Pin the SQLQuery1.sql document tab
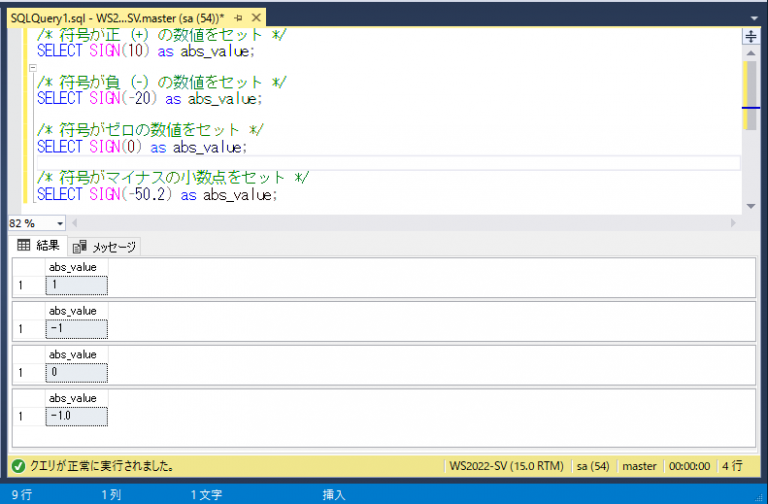The image size is (768, 504). coord(239,18)
